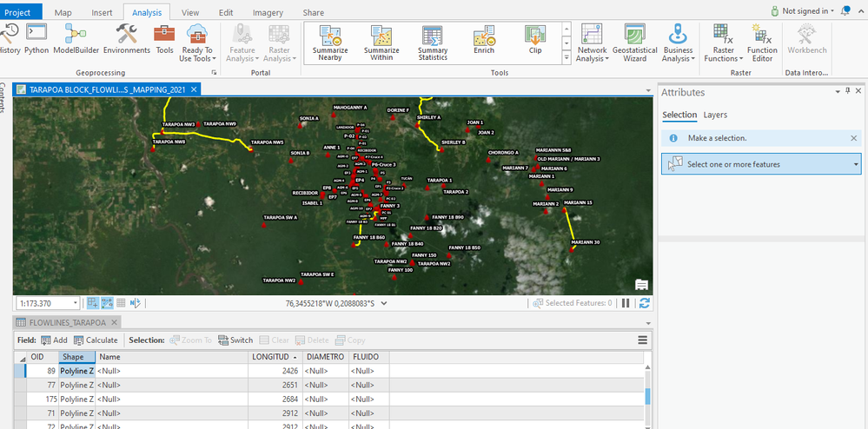Screen dimensions: 868x429
Task: Click Calculate in the table toolbar
Action: pos(95,340)
